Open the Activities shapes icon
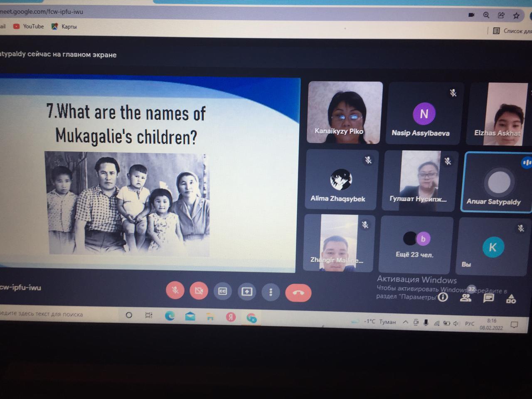This screenshot has width=532, height=399. point(511,298)
